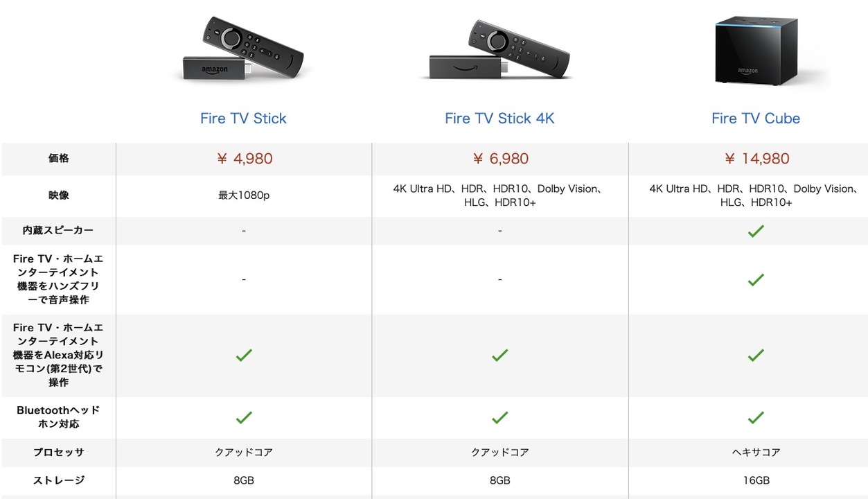Click the 価格 row header
The height and width of the screenshot is (499, 868).
(x=58, y=159)
